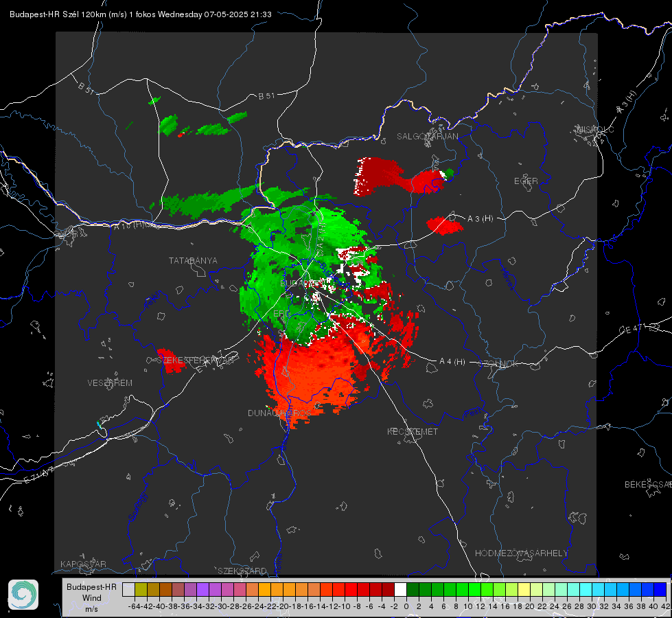Image resolution: width=672 pixels, height=618 pixels.
Task: Select the KAPOSVÁR city label
Action: [x=83, y=564]
